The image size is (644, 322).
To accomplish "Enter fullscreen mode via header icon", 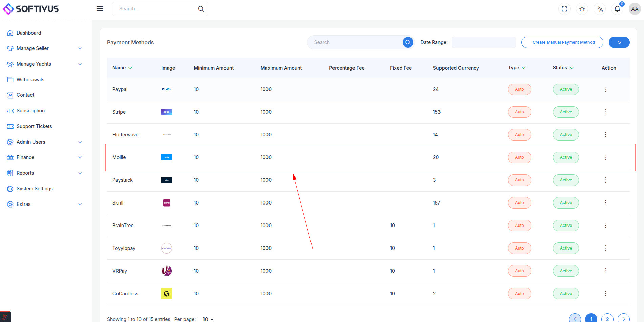I will (x=564, y=9).
